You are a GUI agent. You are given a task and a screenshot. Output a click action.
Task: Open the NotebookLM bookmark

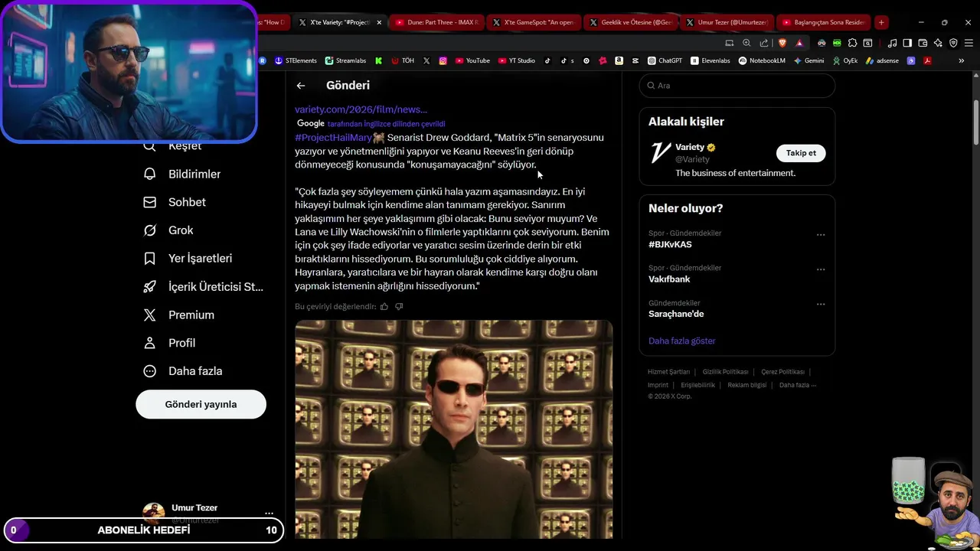point(762,60)
